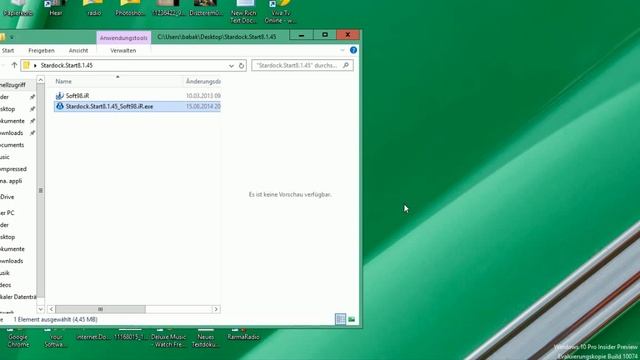Click status text '1 Element ausgewählt (4,45 MB)'
640x360 pixels.
(56, 320)
